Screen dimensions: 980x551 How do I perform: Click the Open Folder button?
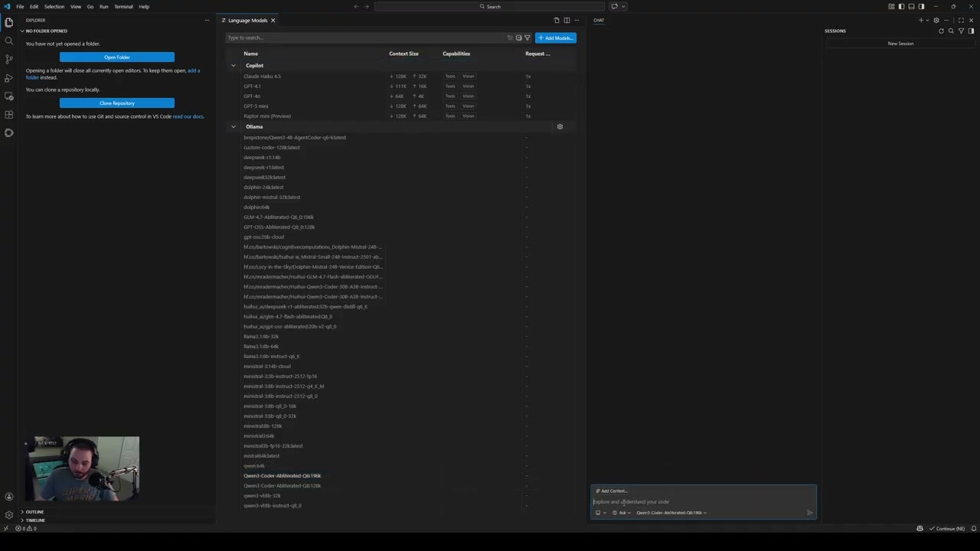(117, 57)
